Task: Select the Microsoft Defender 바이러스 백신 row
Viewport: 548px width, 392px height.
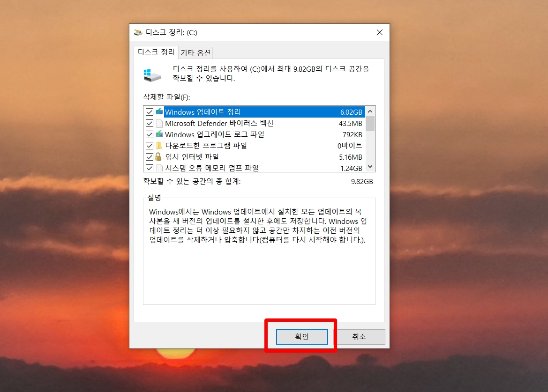Action: [254, 123]
